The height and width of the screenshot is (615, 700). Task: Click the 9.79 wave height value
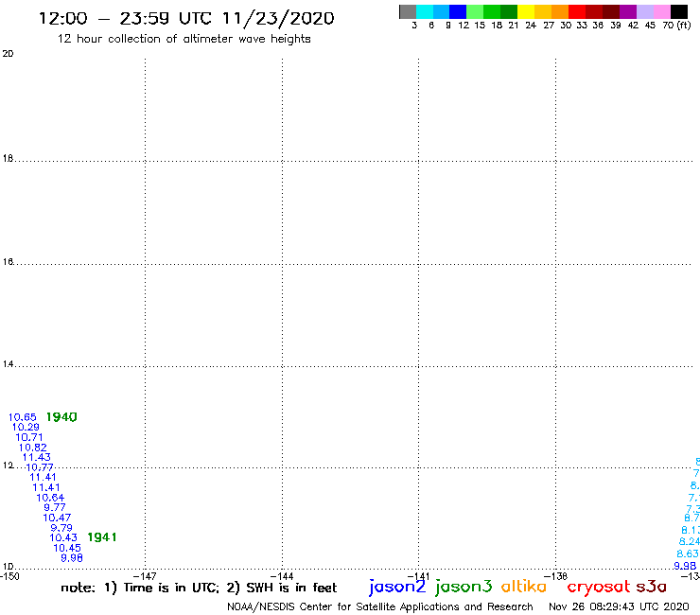pyautogui.click(x=61, y=528)
